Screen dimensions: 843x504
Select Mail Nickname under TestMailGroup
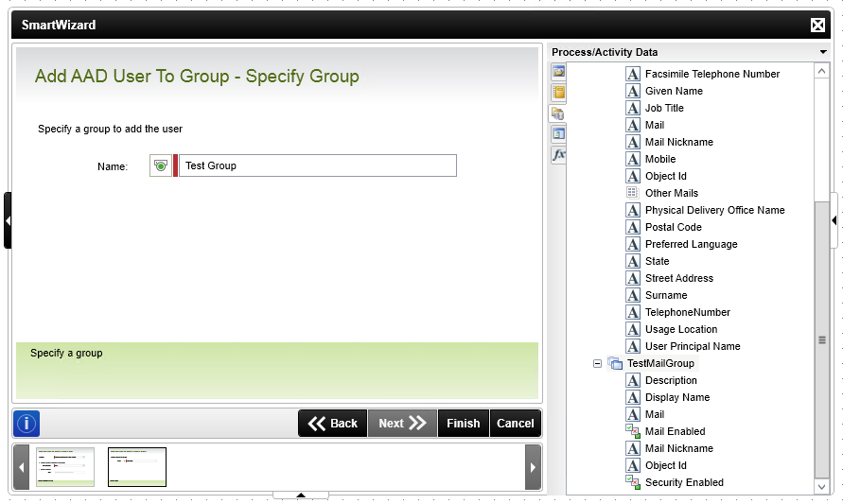point(679,448)
